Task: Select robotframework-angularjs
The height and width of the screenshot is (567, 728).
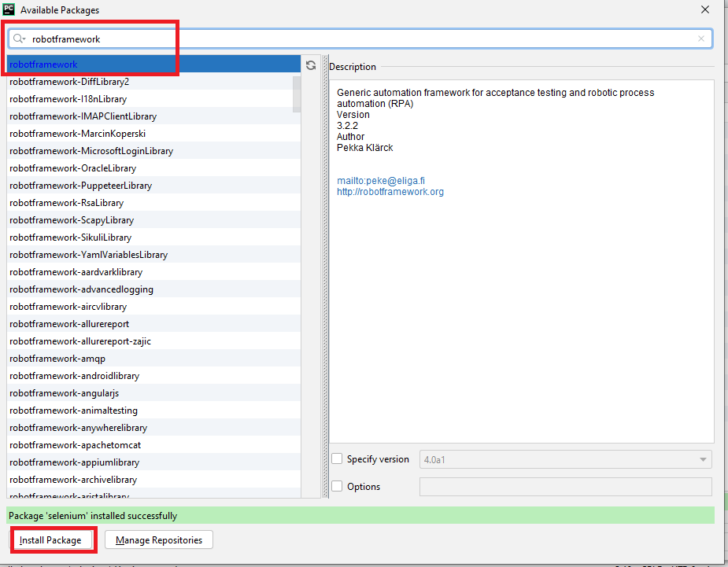Action: coord(153,393)
